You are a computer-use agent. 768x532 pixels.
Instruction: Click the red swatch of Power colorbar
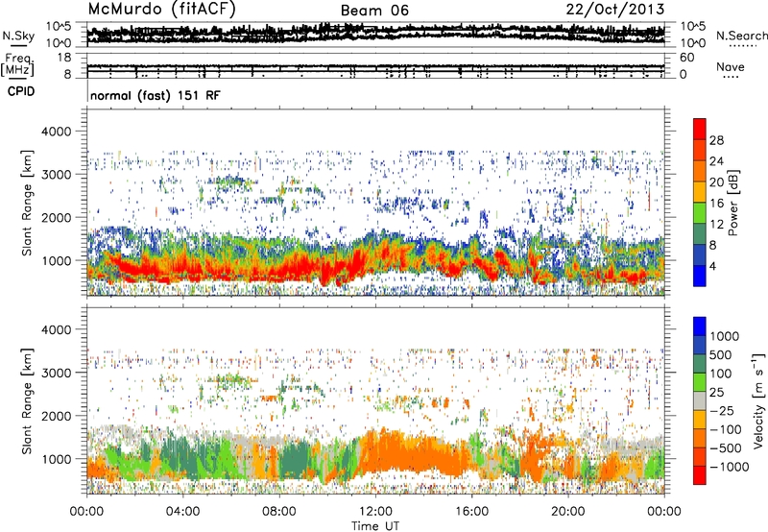point(700,129)
